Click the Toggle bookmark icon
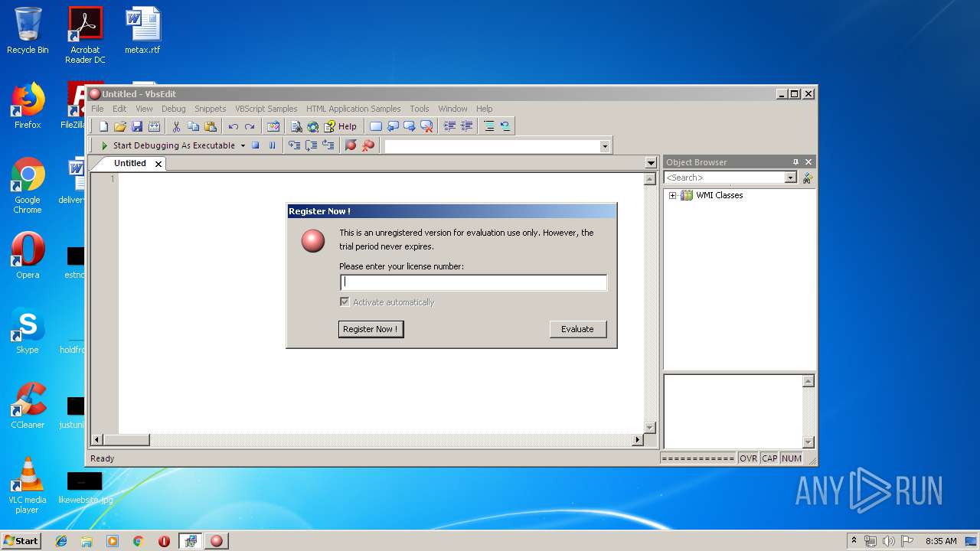This screenshot has width=980, height=551. pyautogui.click(x=376, y=126)
